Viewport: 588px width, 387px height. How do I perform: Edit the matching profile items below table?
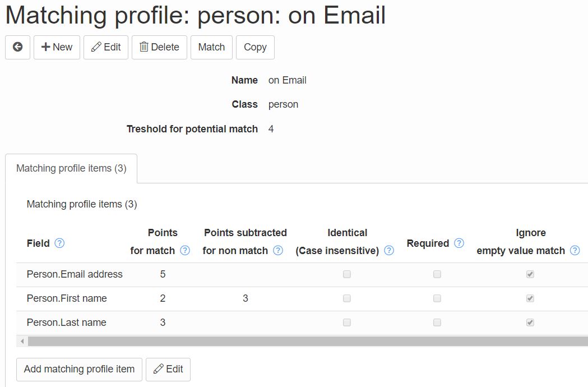click(x=168, y=370)
